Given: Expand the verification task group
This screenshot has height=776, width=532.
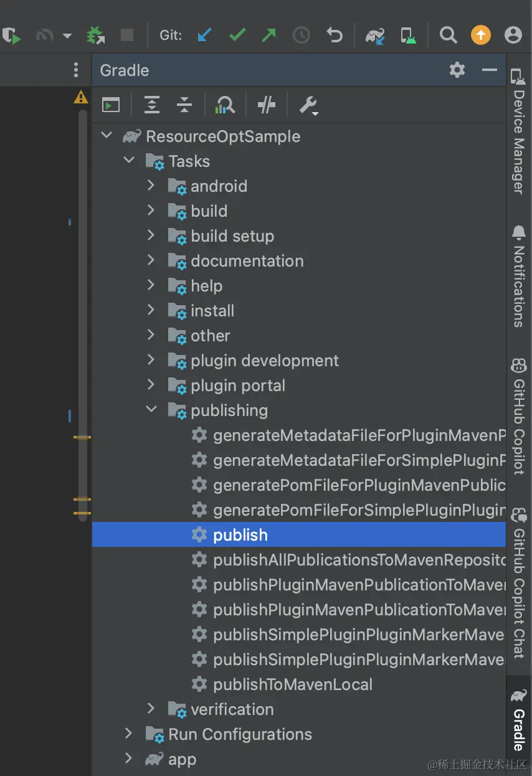Looking at the screenshot, I should click(151, 709).
